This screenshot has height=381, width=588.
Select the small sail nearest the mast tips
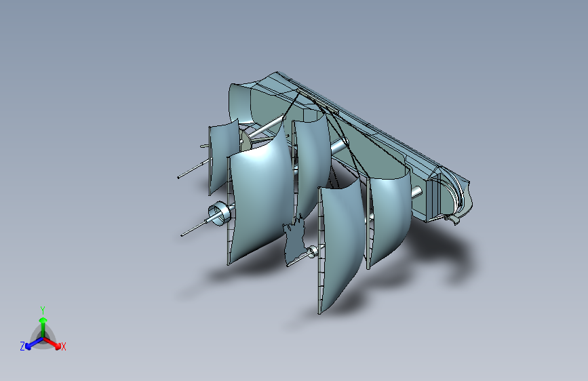224,157
